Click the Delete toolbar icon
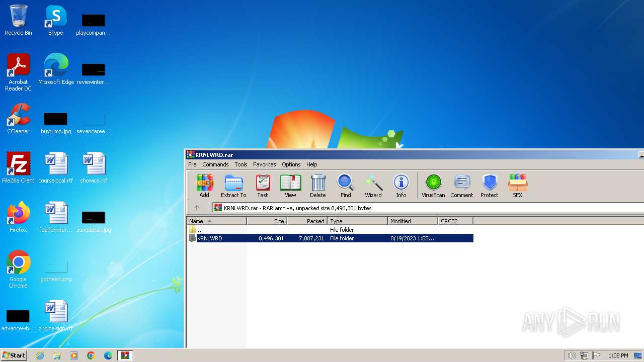Viewport: 644px width, 362px height. [317, 186]
